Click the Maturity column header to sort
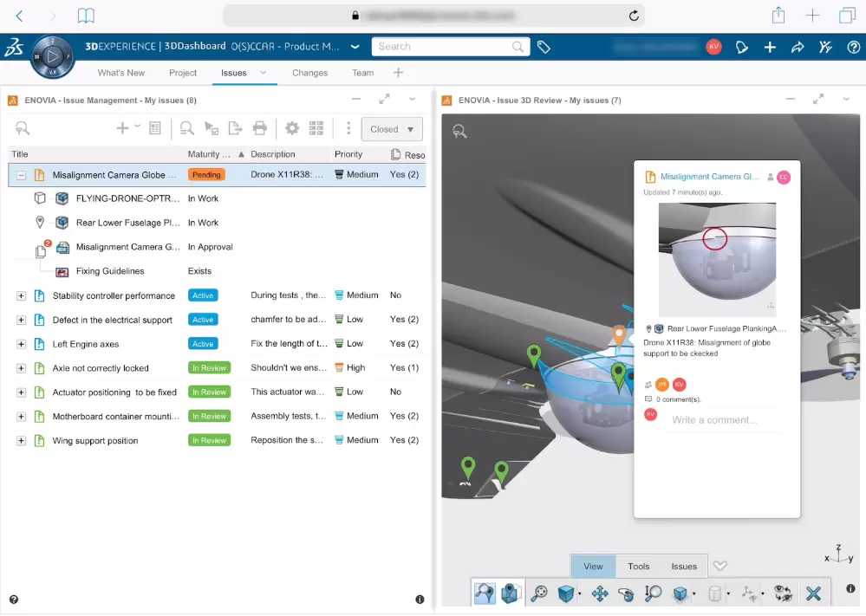 click(209, 154)
